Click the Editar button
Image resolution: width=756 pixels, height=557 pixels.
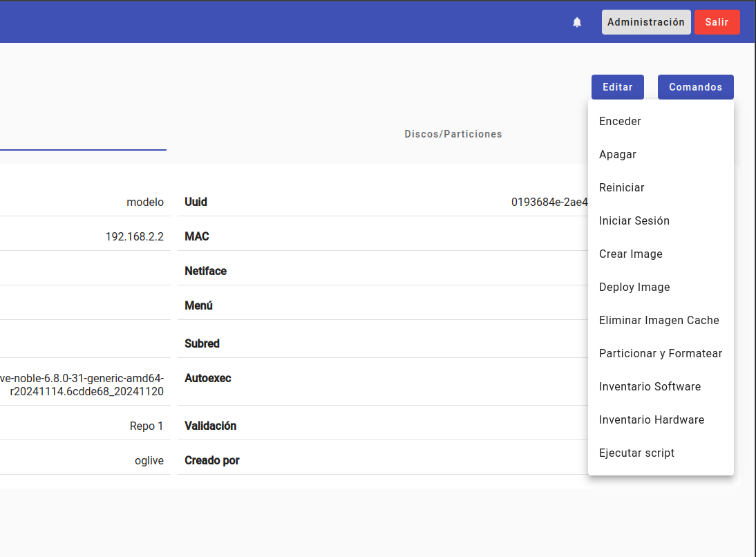[x=617, y=87]
